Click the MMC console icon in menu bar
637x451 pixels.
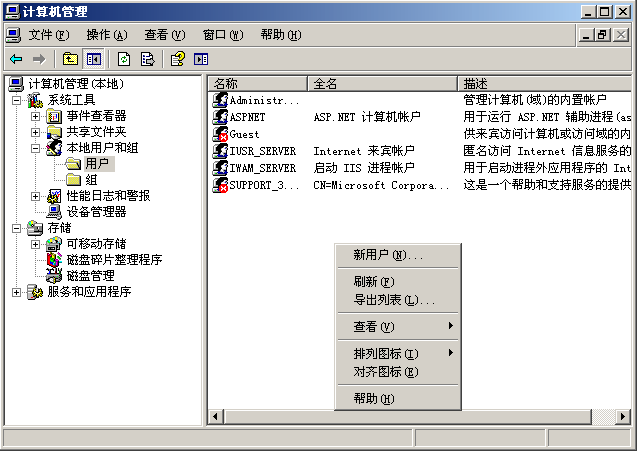13,35
